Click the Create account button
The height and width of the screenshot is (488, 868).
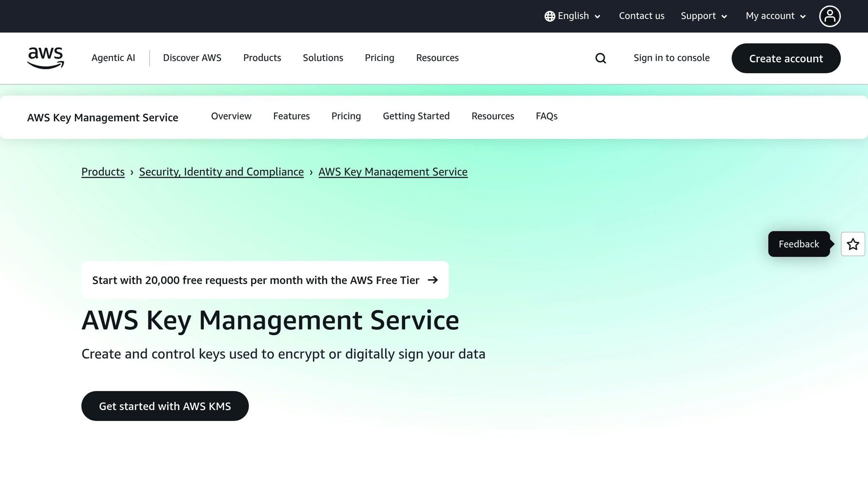pos(786,58)
